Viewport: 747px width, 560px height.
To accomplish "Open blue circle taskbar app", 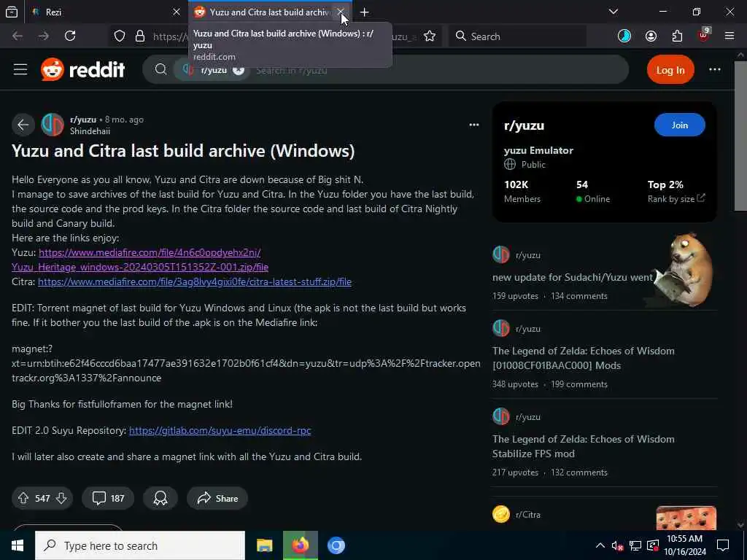I will 336,545.
